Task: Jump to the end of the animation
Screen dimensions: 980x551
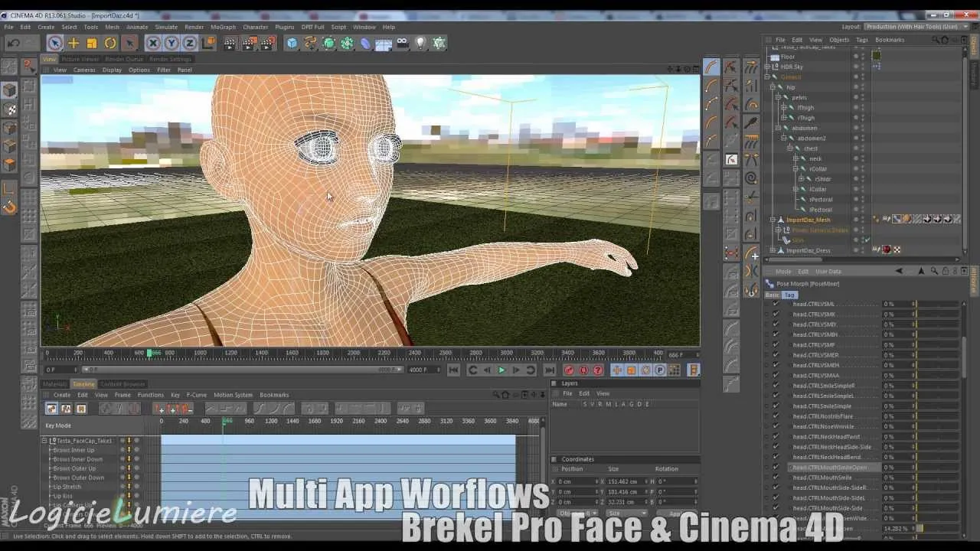Action: (550, 370)
